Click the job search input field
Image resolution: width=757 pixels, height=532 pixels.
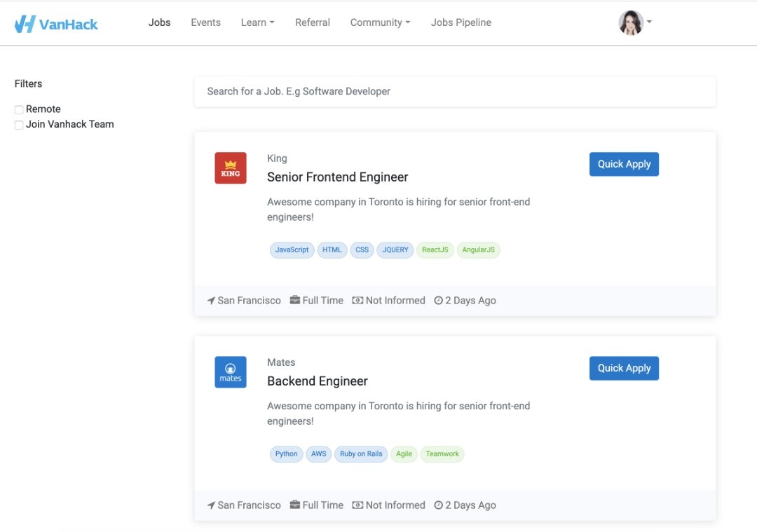pos(455,91)
